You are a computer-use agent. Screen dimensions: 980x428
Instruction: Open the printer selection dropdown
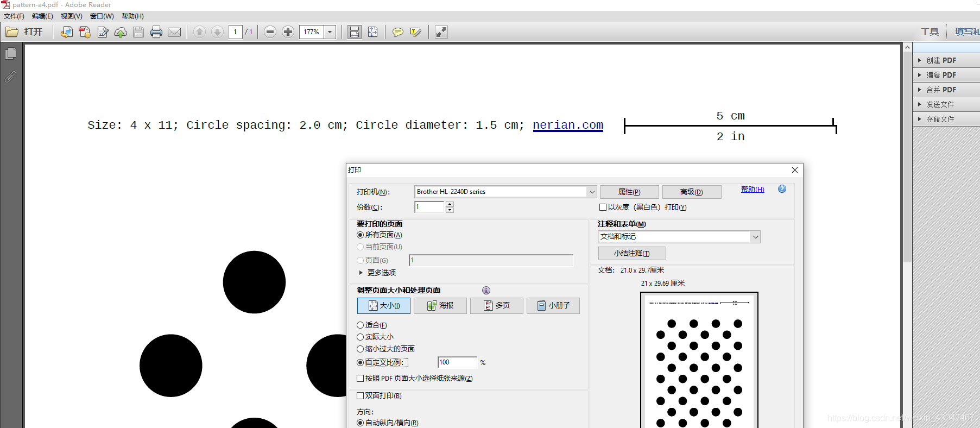pyautogui.click(x=592, y=192)
